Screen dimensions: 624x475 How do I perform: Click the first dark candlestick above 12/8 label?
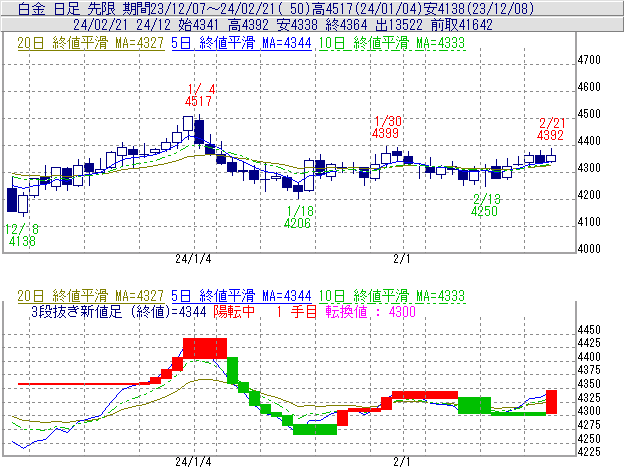pyautogui.click(x=12, y=200)
